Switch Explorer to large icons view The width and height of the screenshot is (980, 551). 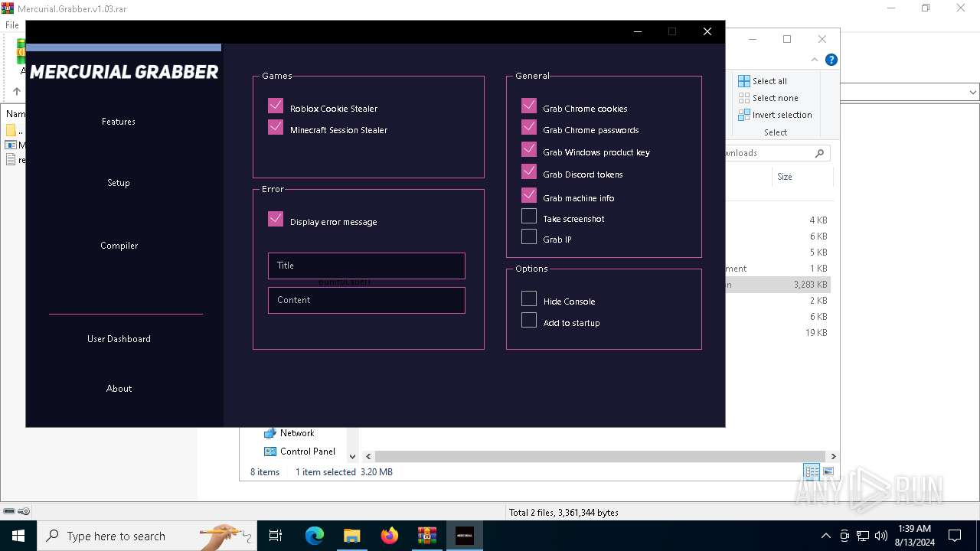[828, 471]
